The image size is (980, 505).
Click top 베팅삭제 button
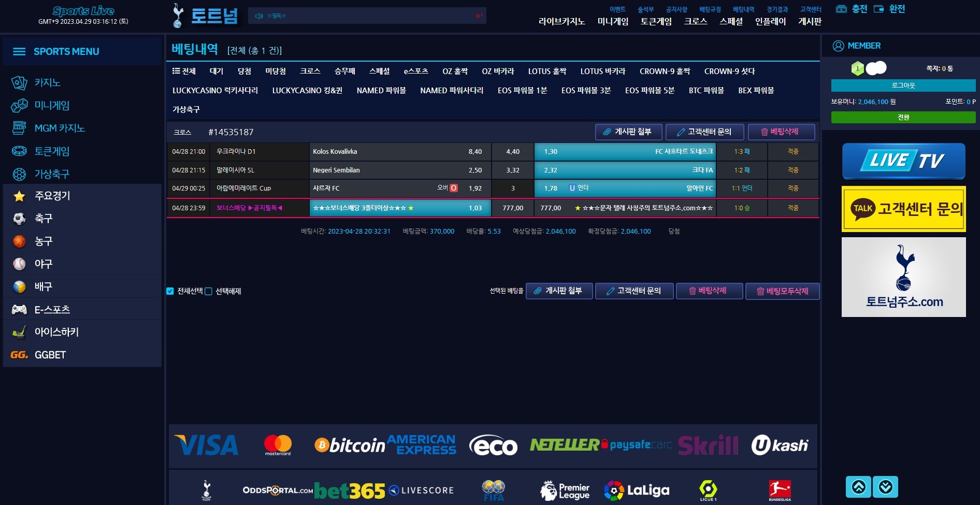click(x=781, y=132)
